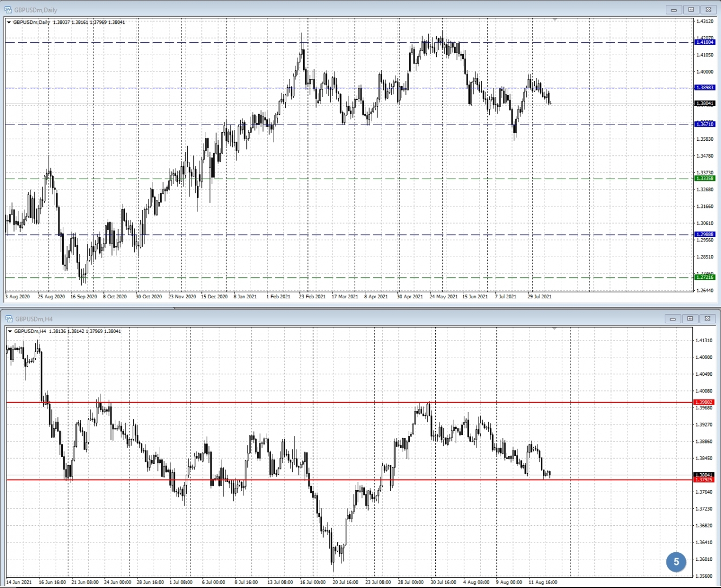The image size is (721, 588).
Task: Click the 14 Jun 2021 date on H4 time axis
Action: (19, 583)
